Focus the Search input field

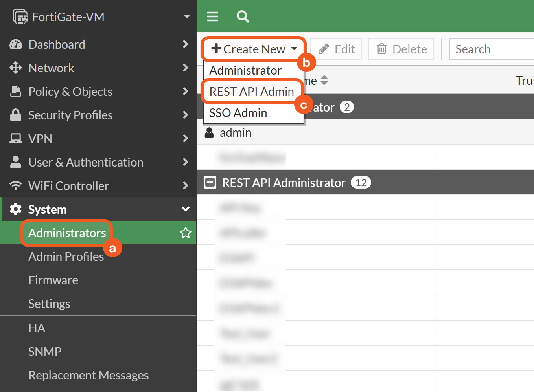pyautogui.click(x=492, y=49)
